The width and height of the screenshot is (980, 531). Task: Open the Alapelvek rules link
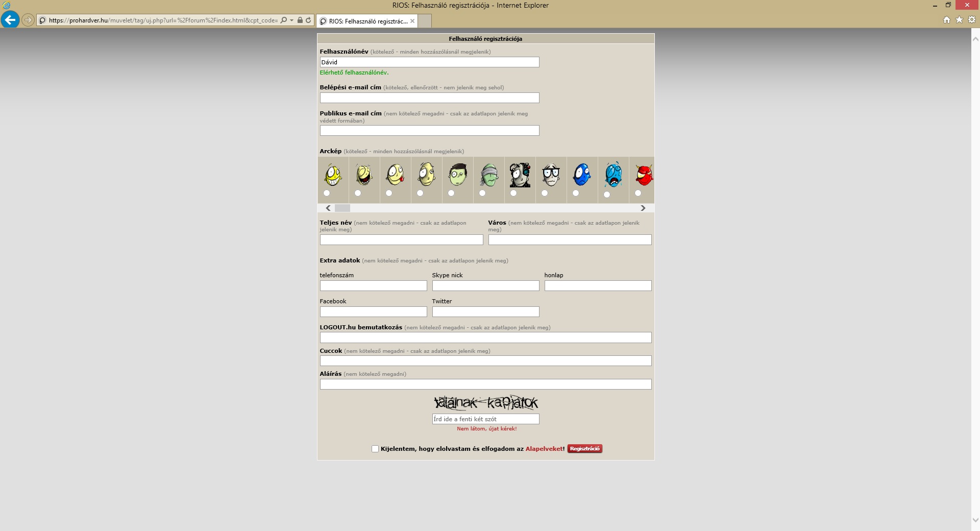544,449
